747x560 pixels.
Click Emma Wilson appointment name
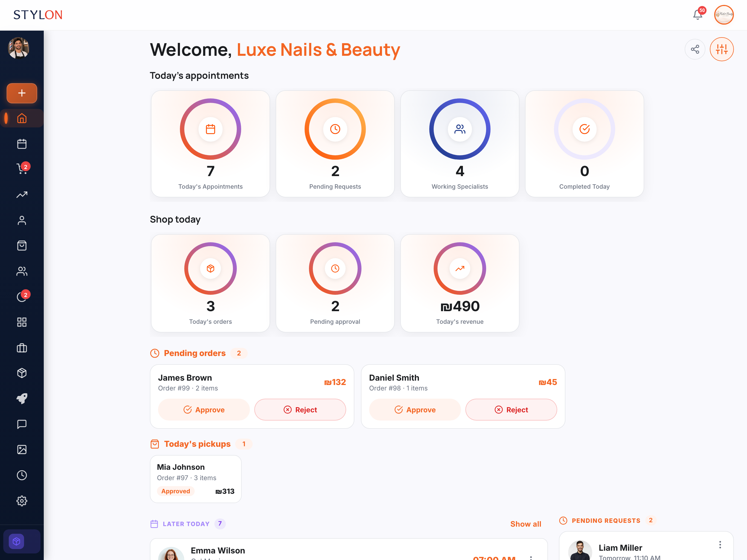tap(218, 550)
